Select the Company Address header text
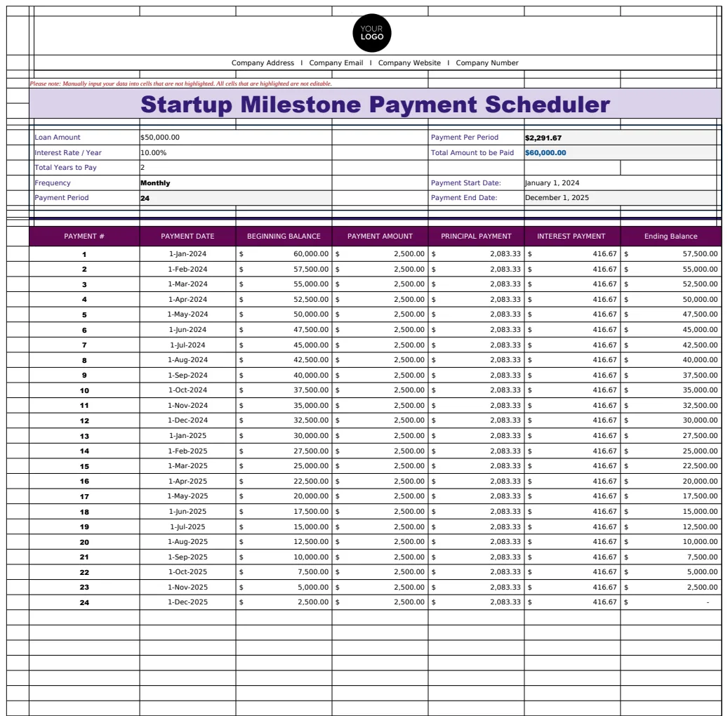This screenshot has width=728, height=716. coord(263,62)
